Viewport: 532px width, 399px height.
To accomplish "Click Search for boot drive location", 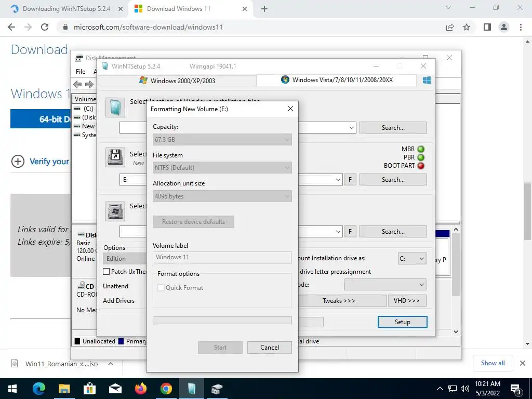I will click(x=393, y=179).
